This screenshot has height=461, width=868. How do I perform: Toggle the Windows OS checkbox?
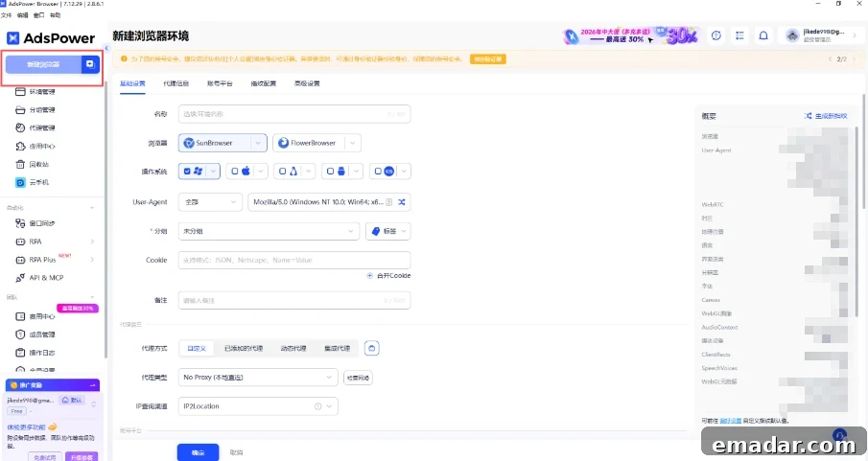(x=187, y=172)
